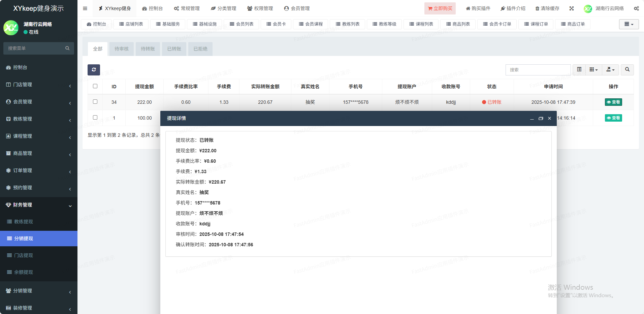Toggle the sidebar hamburger menu icon
This screenshot has width=644, height=314.
pyautogui.click(x=85, y=8)
